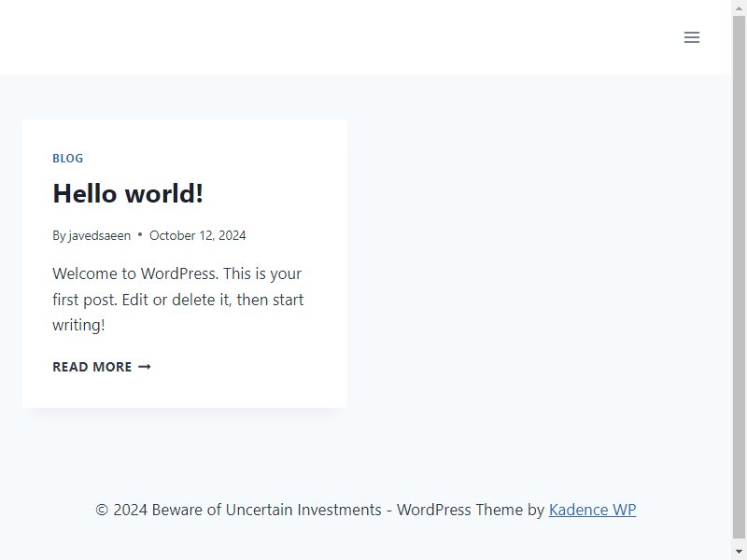Image resolution: width=747 pixels, height=560 pixels.
Task: Open the BLOG category link
Action: click(x=67, y=158)
